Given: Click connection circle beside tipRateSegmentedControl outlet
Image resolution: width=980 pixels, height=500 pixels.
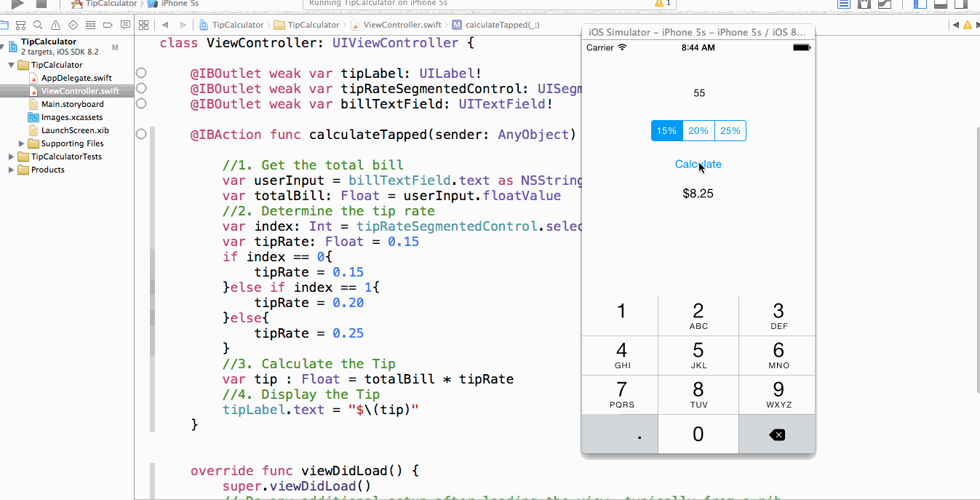Looking at the screenshot, I should [141, 89].
